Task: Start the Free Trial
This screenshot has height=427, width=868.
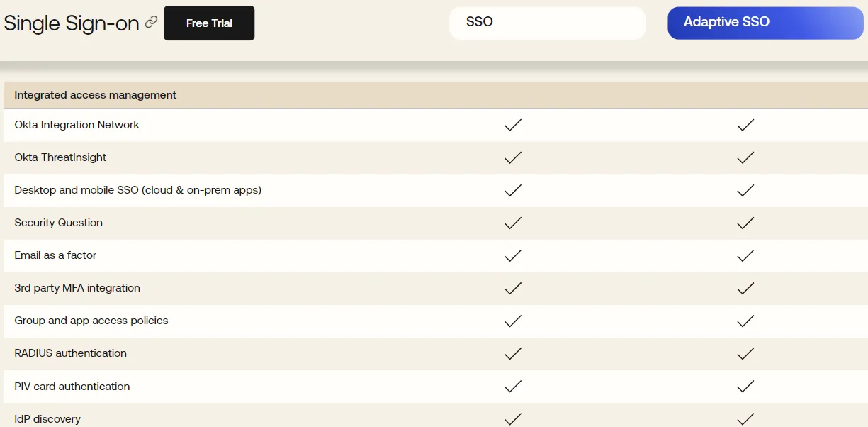Action: (209, 23)
